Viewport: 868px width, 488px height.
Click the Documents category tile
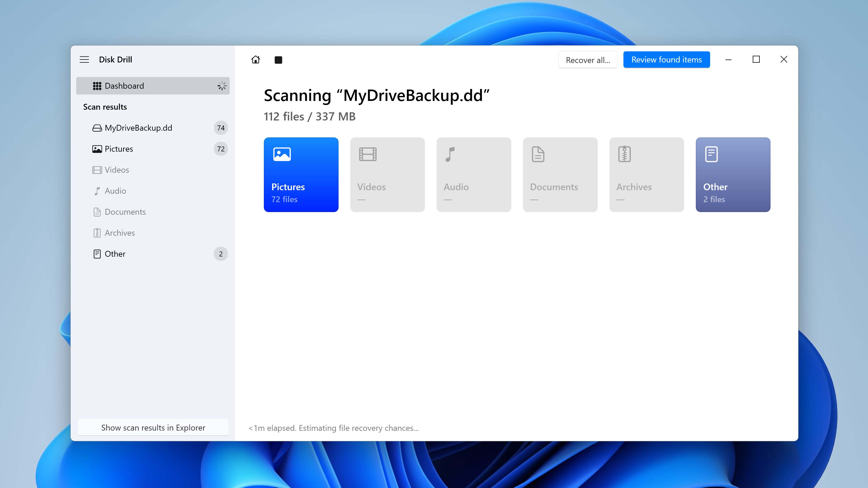(560, 174)
